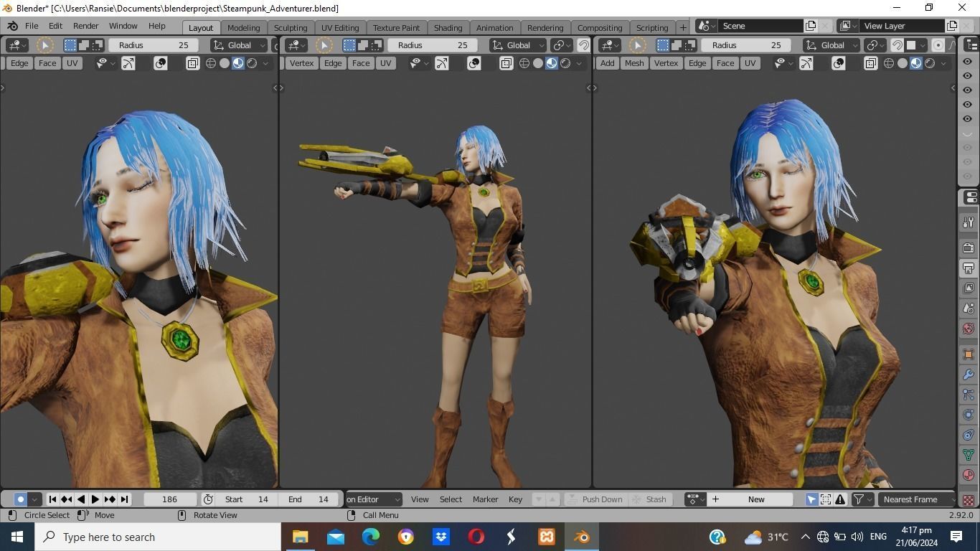Toggle X-ray mode in left viewport

pos(193,63)
